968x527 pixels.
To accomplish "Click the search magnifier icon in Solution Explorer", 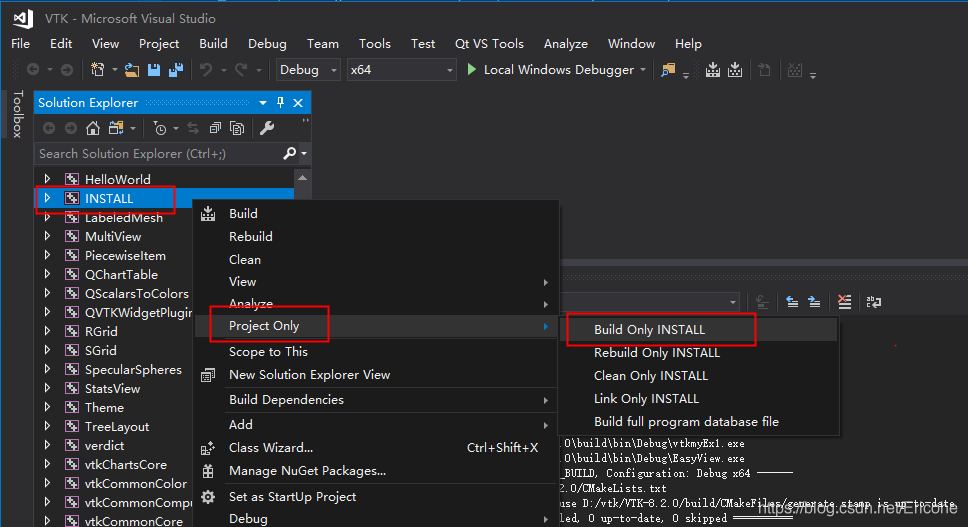I will coord(289,153).
